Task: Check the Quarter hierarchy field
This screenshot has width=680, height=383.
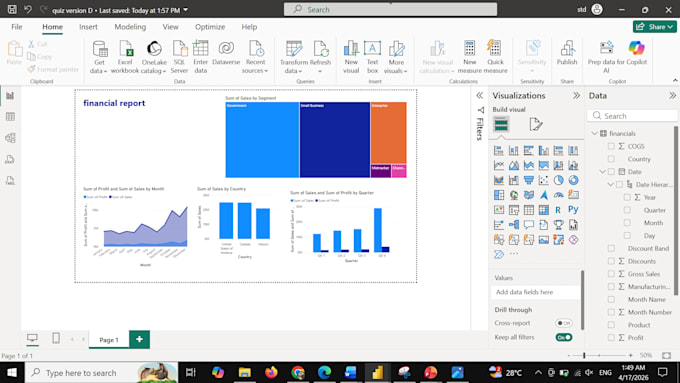Action: [627, 210]
